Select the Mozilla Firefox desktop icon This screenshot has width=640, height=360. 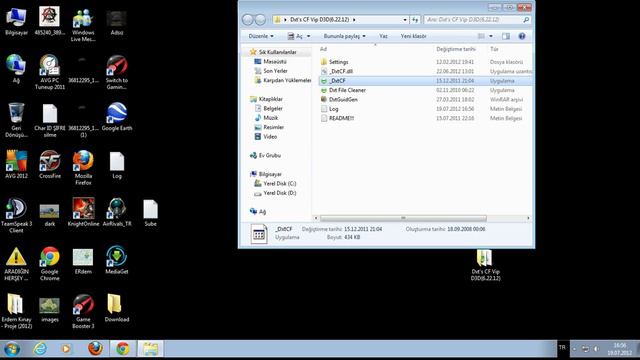click(83, 168)
